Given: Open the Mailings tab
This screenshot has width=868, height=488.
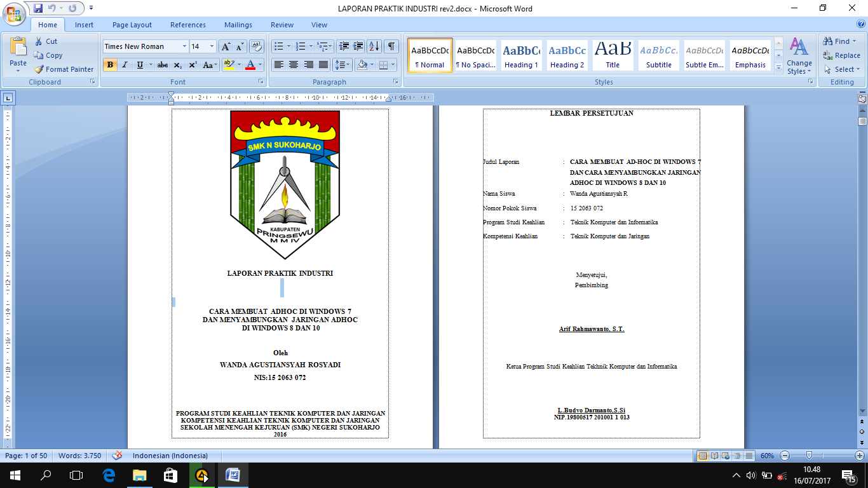Looking at the screenshot, I should tap(238, 25).
